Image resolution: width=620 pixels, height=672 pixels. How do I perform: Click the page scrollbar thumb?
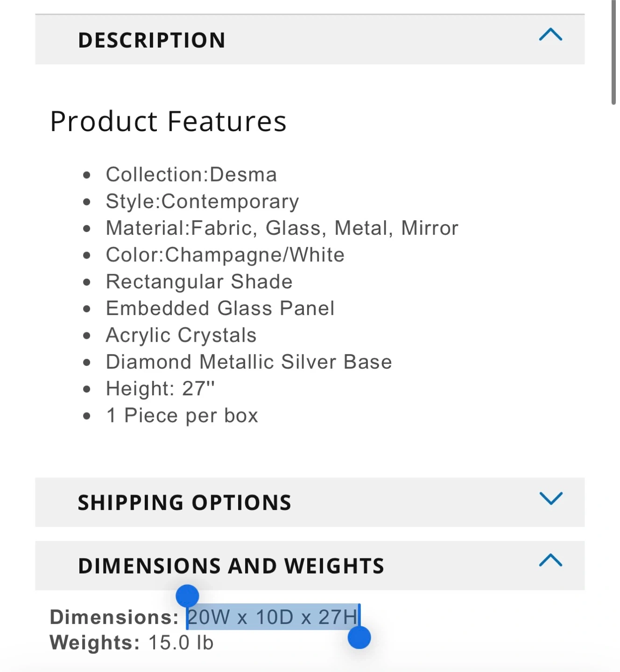(614, 51)
